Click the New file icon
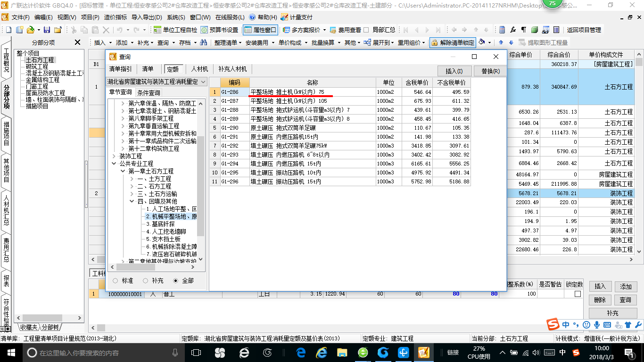The width and height of the screenshot is (644, 362). point(8,30)
